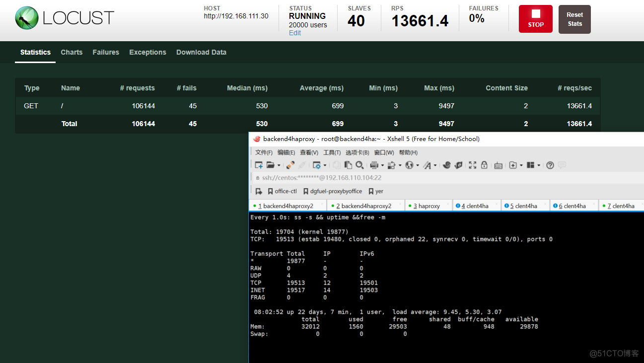Click the Content Size column header

pos(506,88)
